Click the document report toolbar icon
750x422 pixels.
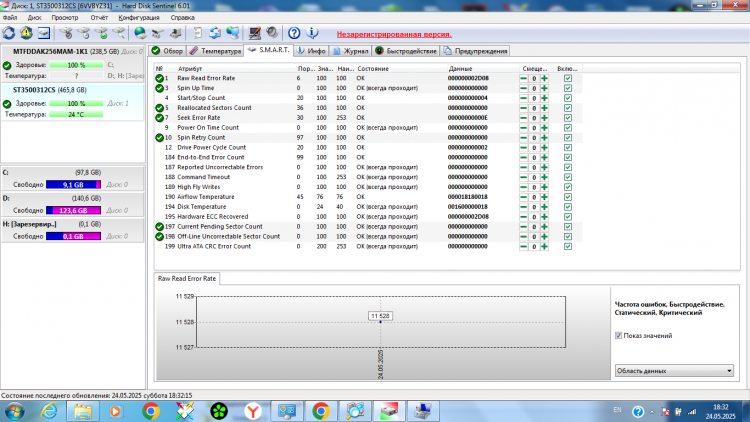pyautogui.click(x=197, y=33)
